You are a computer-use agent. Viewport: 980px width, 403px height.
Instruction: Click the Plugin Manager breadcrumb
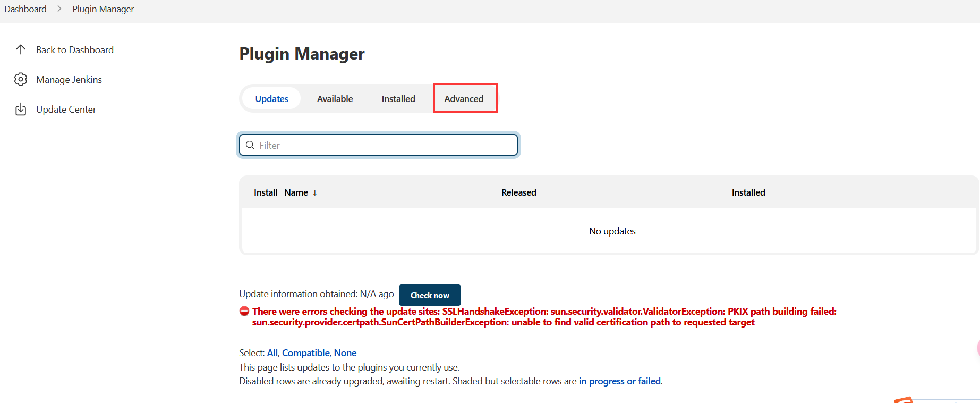coord(103,9)
